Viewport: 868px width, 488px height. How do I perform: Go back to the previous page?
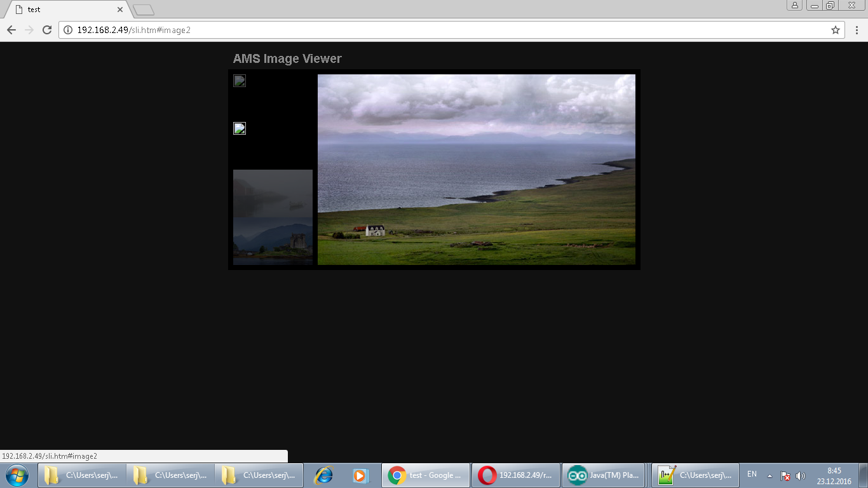[x=11, y=30]
